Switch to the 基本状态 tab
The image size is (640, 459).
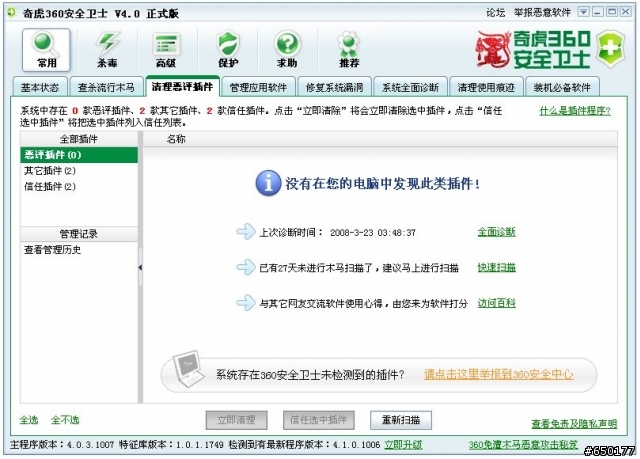pos(40,87)
